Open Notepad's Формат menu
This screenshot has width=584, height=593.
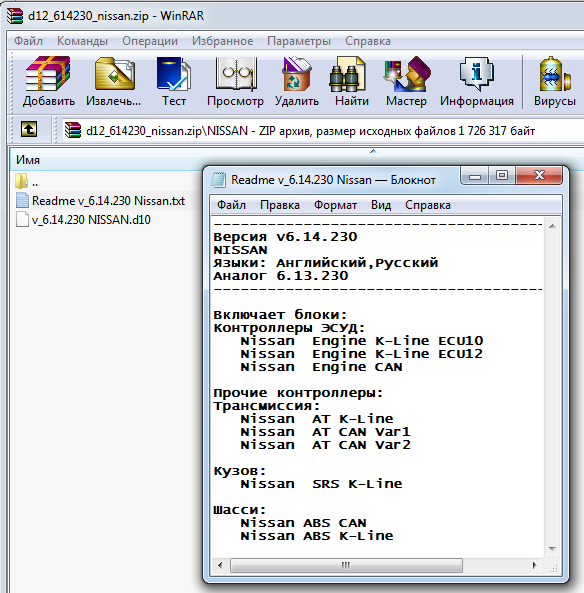point(335,205)
